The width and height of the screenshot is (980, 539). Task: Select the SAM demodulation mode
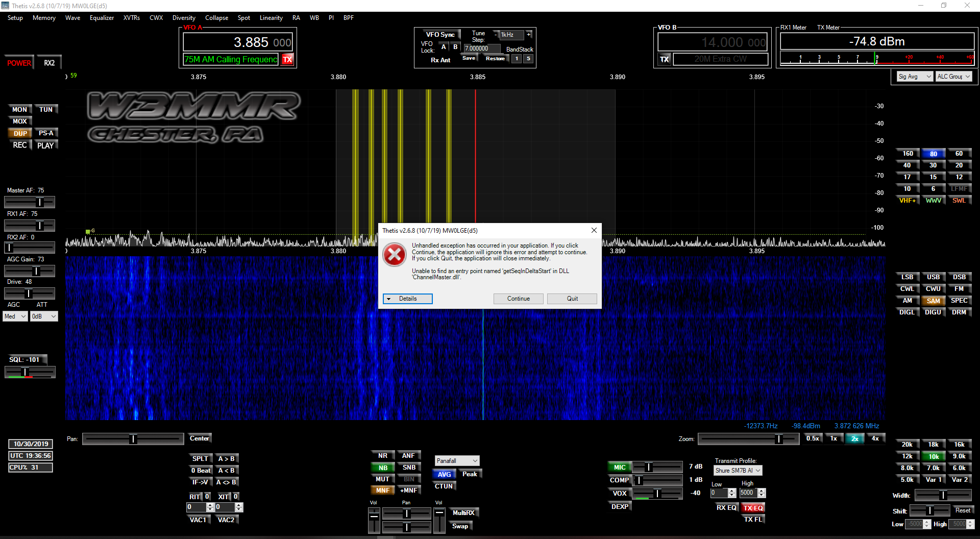pyautogui.click(x=933, y=300)
